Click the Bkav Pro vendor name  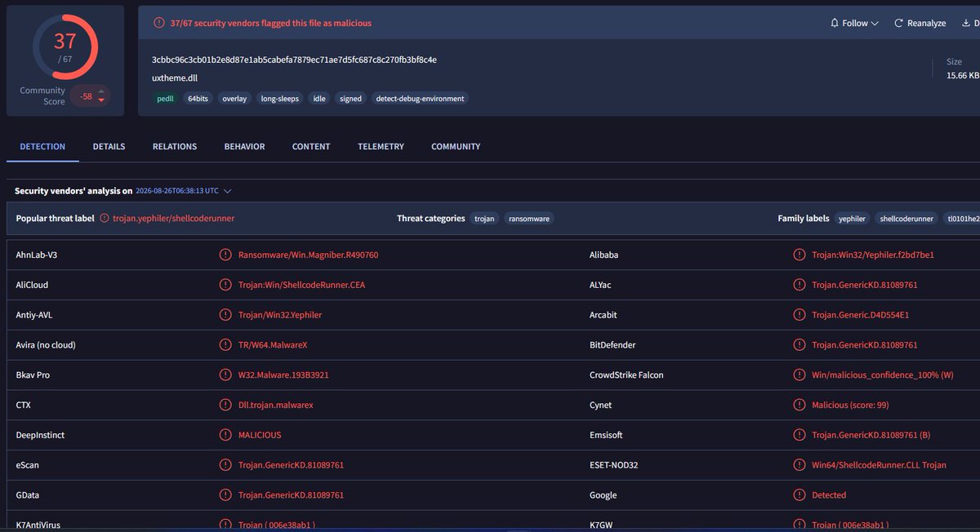click(x=33, y=375)
